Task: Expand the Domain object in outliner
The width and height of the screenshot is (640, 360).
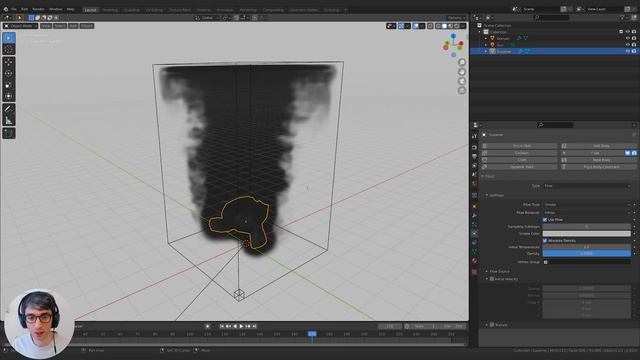Action: [486, 38]
